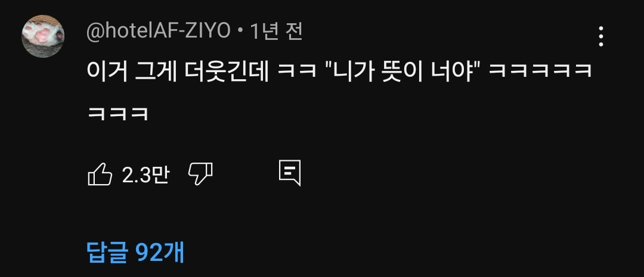
Task: Click the 1년 전 timestamp
Action: click(x=276, y=32)
